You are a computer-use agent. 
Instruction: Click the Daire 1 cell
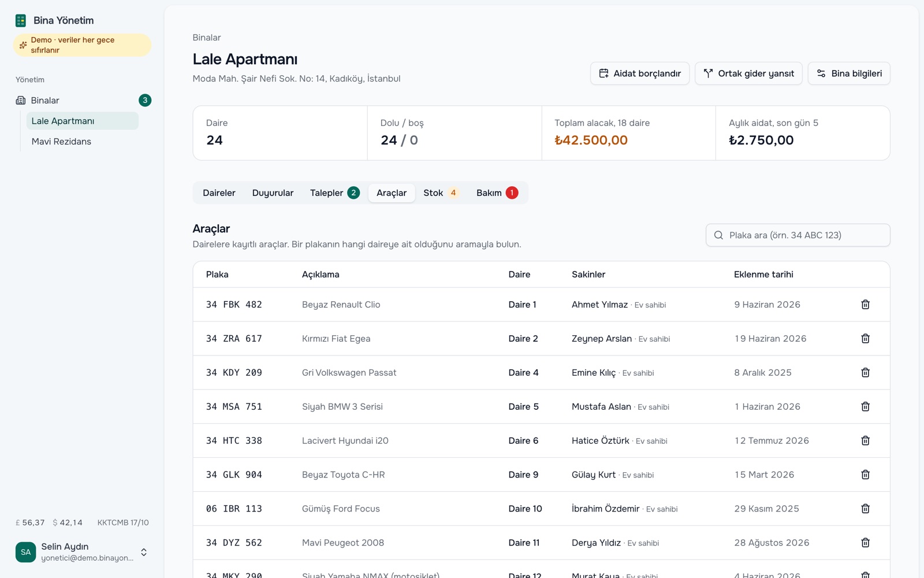point(522,305)
